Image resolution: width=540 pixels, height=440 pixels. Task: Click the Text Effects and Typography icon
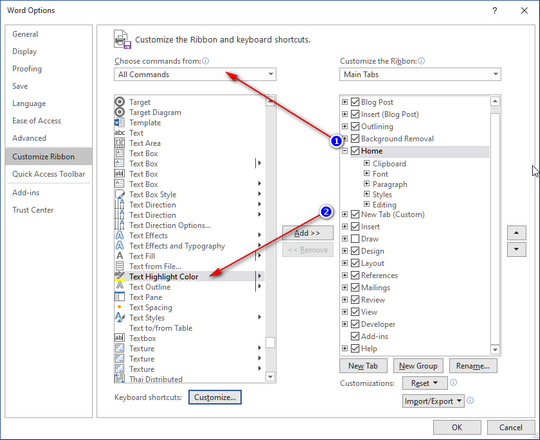tap(120, 245)
